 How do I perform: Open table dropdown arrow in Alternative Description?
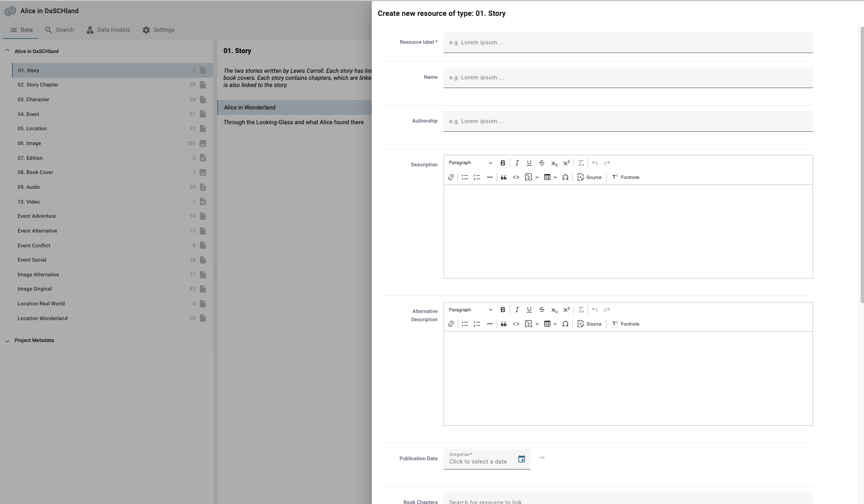[555, 324]
